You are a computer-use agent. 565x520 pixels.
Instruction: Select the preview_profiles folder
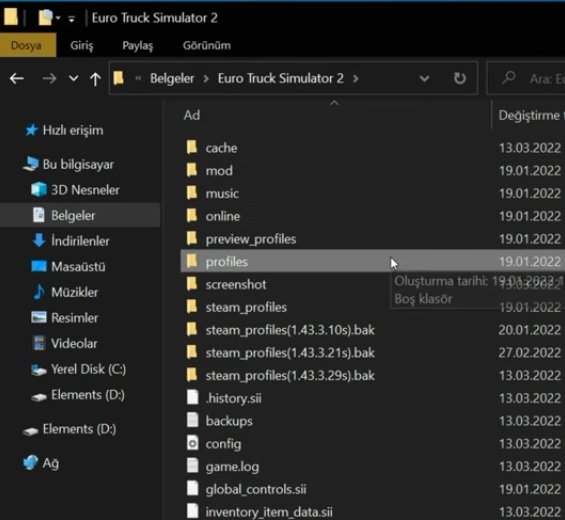[251, 239]
